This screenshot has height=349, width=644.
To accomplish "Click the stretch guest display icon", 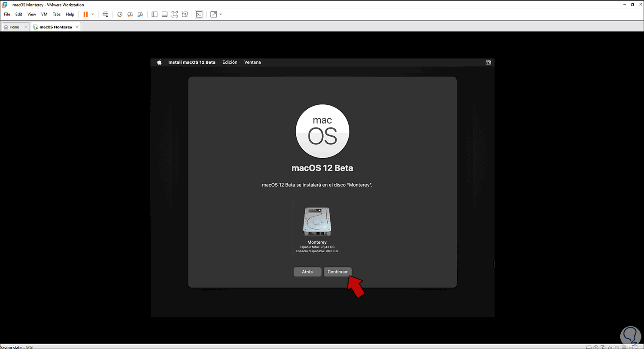I will click(214, 14).
